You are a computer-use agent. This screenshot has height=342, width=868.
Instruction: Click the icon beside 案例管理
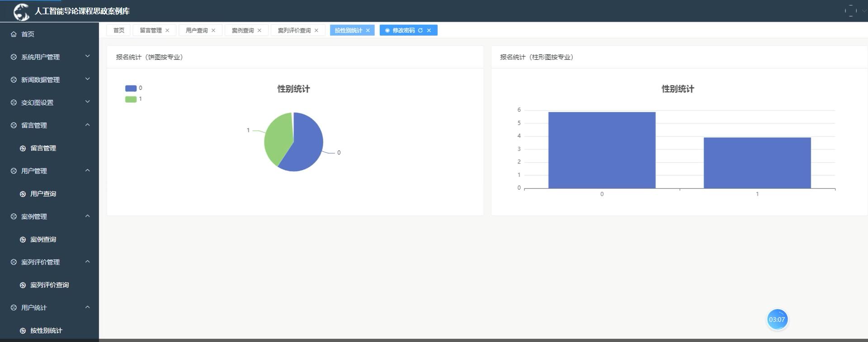tap(14, 216)
